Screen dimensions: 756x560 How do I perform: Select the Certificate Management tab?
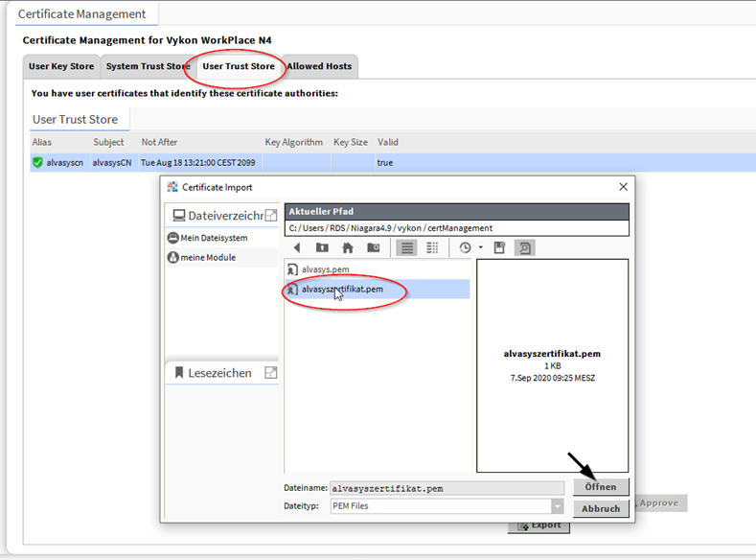tap(82, 14)
